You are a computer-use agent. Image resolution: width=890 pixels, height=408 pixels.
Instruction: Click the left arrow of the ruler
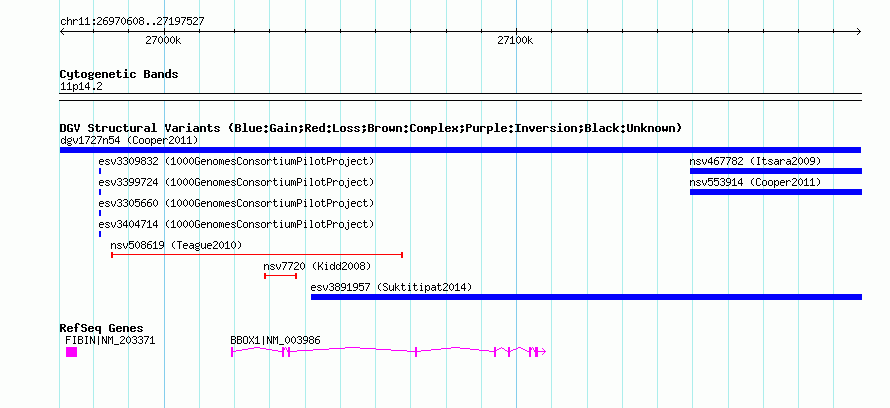(62, 32)
